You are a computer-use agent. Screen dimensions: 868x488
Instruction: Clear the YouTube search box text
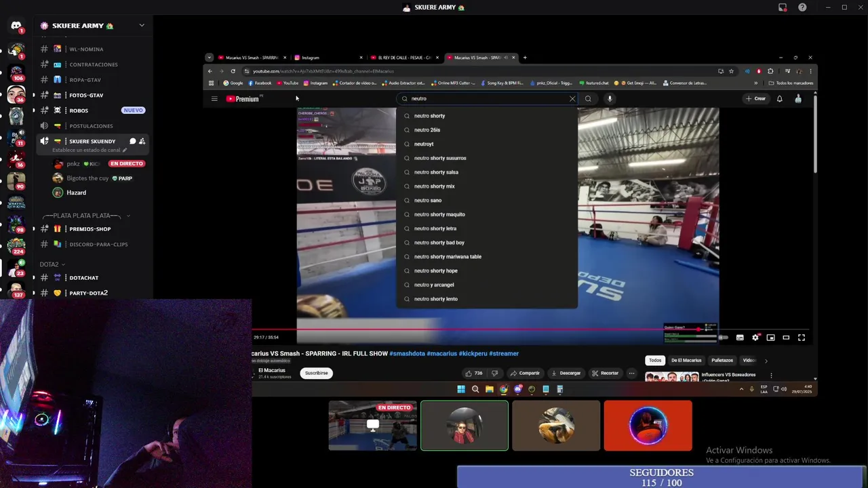[572, 98]
